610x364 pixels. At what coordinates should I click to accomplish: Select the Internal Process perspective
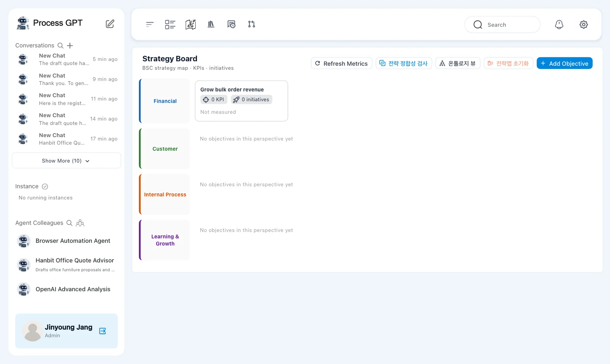tap(165, 195)
